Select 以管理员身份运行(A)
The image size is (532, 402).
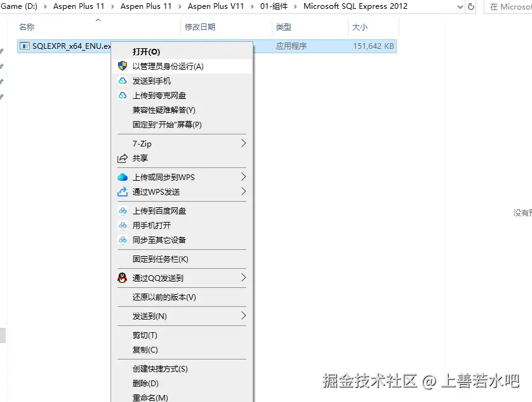pyautogui.click(x=182, y=66)
